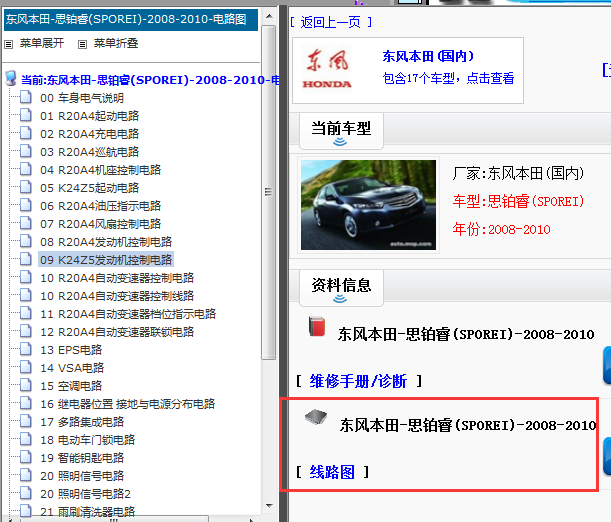Open the 线路图 link
Viewport: 611px width, 522px height.
point(332,472)
